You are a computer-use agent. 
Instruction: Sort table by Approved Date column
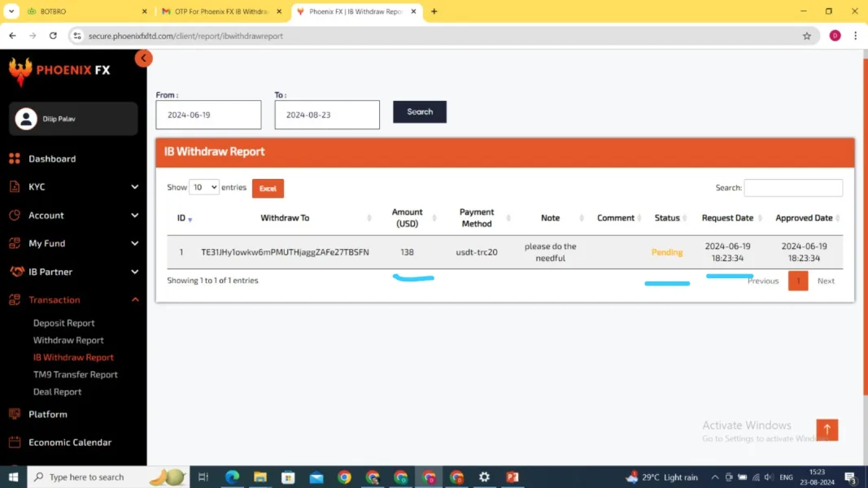coord(805,218)
